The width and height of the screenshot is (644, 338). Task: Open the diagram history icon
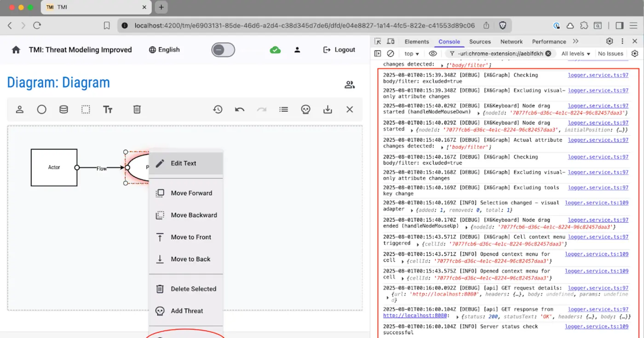click(x=218, y=109)
